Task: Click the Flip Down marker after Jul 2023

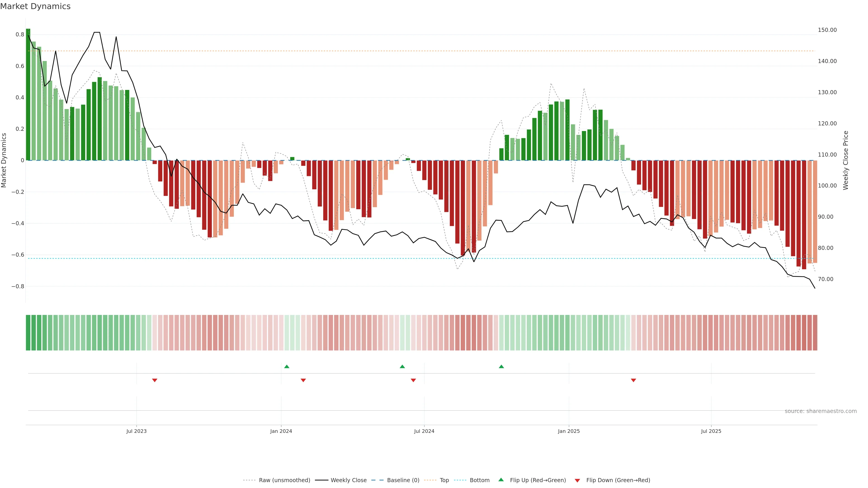Action: (155, 380)
